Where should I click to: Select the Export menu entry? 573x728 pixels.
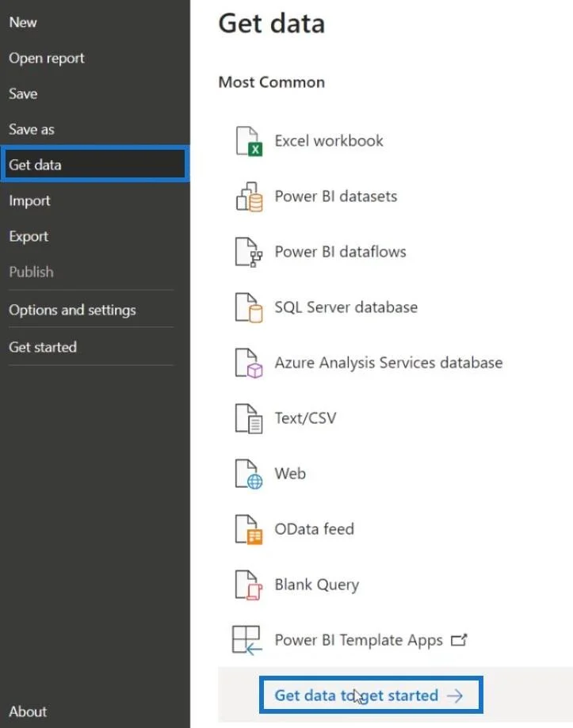[x=29, y=236]
